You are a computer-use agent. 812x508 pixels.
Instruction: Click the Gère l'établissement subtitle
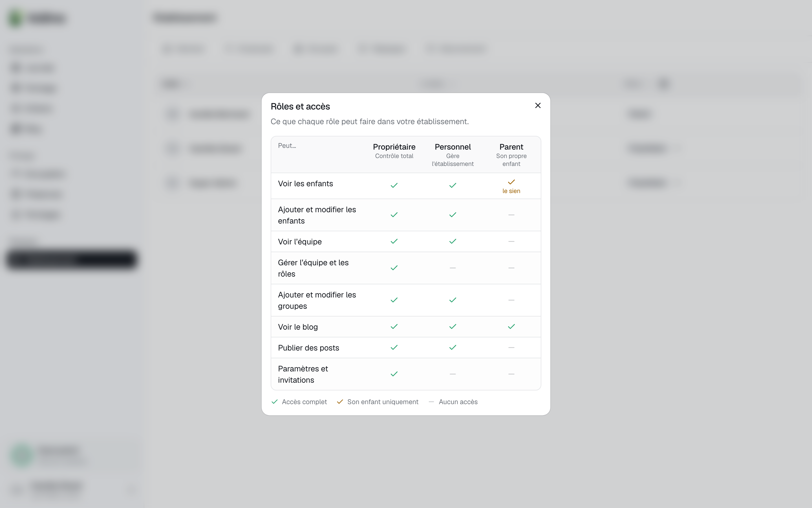[x=453, y=160]
